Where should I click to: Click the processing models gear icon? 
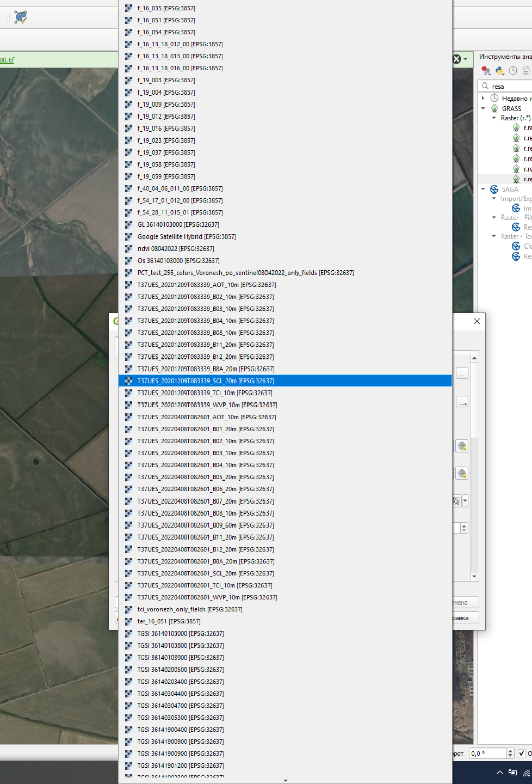coord(486,71)
